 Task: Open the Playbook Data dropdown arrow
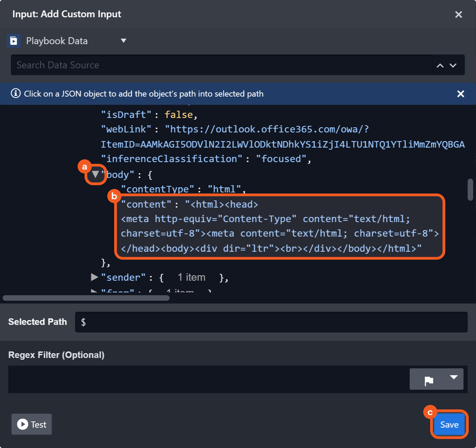[x=123, y=41]
